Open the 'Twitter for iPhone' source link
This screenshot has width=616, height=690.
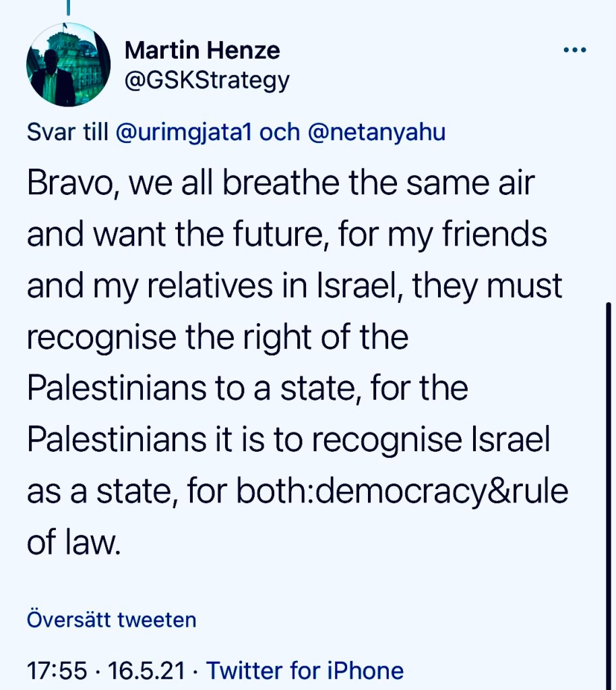click(305, 670)
